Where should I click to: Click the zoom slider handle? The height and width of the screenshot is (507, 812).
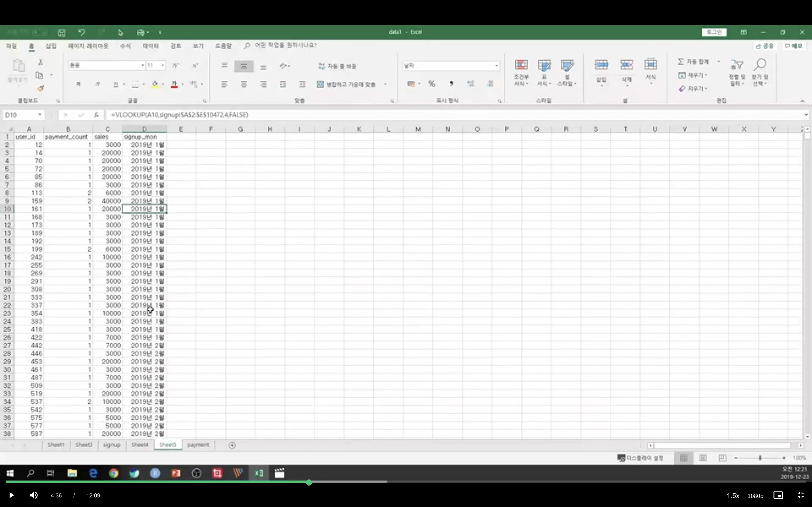click(x=760, y=458)
